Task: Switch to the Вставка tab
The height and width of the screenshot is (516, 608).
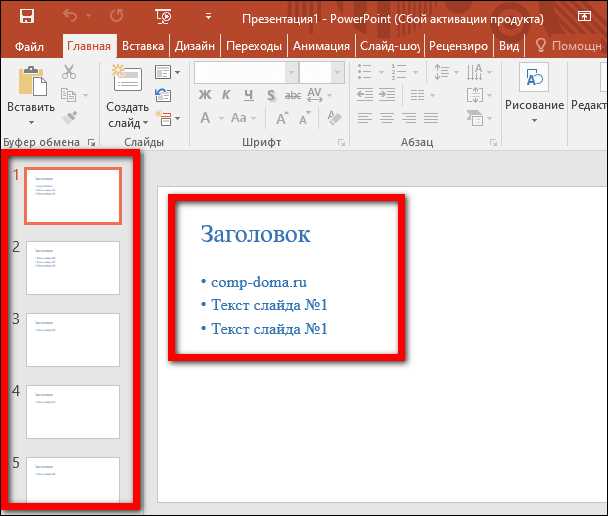Action: click(x=143, y=46)
